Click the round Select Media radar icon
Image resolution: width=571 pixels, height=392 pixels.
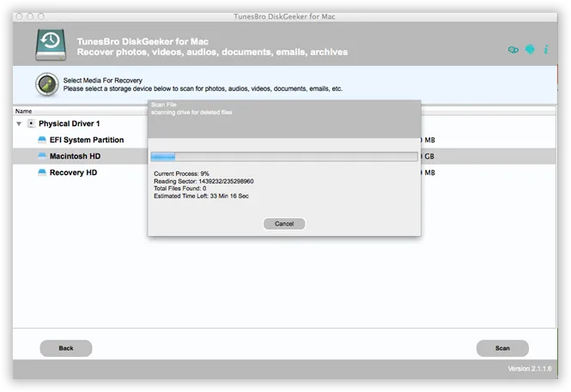(x=47, y=84)
